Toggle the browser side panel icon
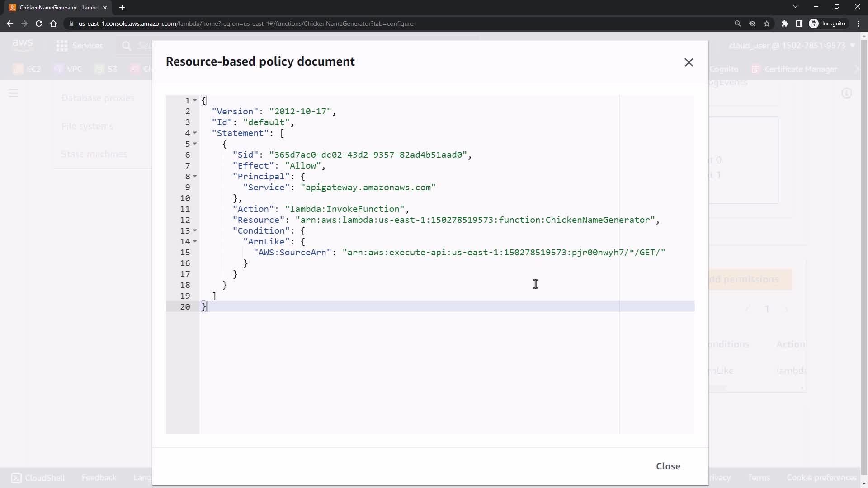The width and height of the screenshot is (868, 488). click(799, 23)
